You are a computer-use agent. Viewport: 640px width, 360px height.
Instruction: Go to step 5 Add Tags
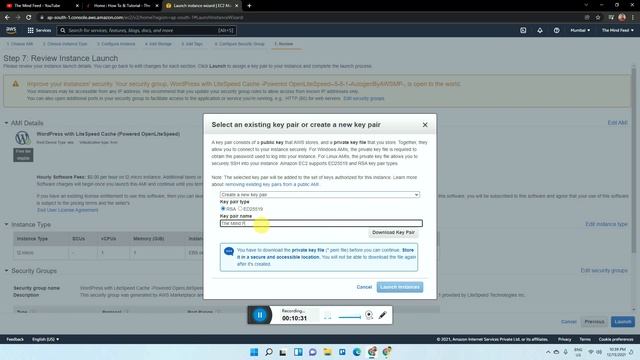192,44
